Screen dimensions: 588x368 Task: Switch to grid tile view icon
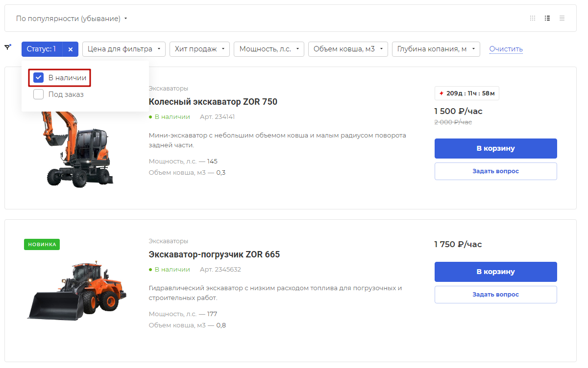[x=533, y=18]
